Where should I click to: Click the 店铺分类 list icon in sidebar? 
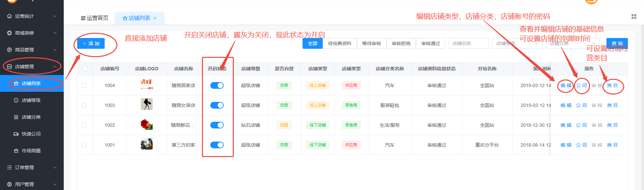click(16, 117)
